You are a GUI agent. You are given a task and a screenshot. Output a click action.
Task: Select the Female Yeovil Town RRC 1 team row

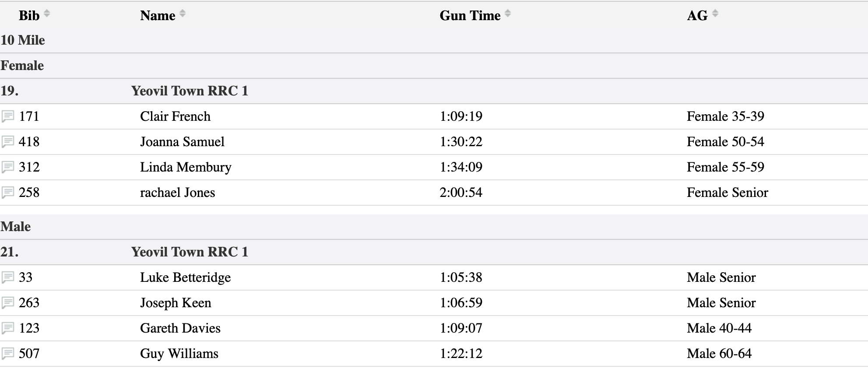pyautogui.click(x=190, y=91)
